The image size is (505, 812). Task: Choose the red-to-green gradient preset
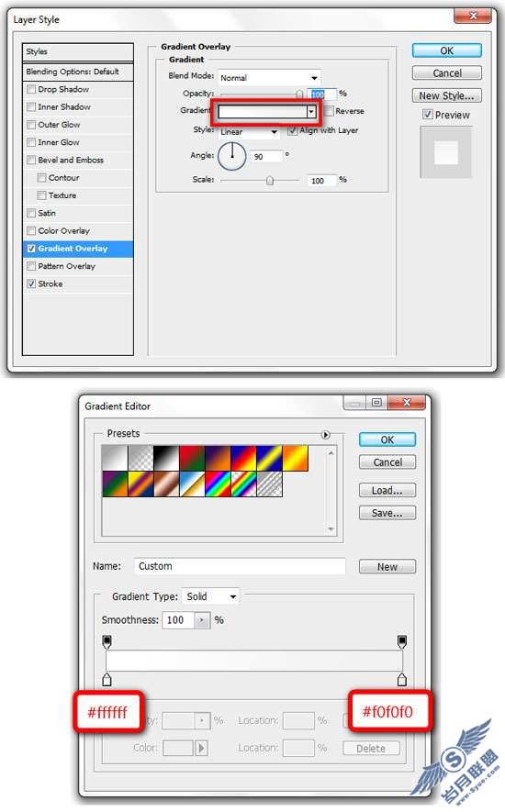tap(192, 459)
